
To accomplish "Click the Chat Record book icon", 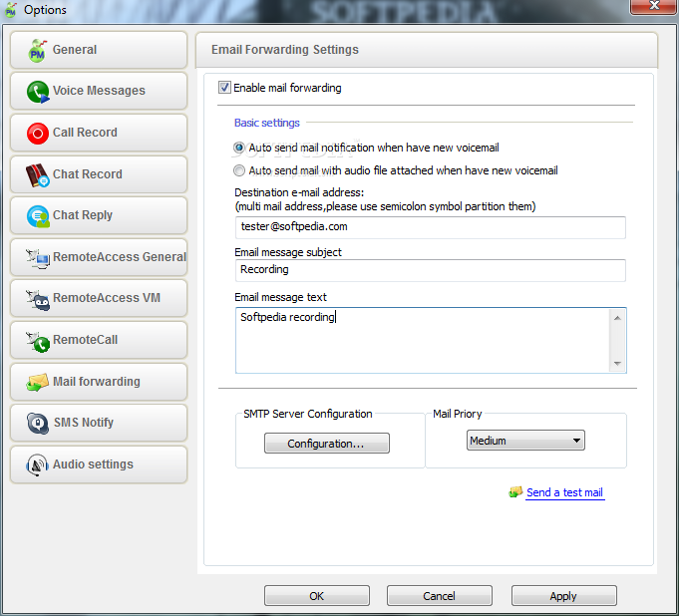I will click(38, 174).
